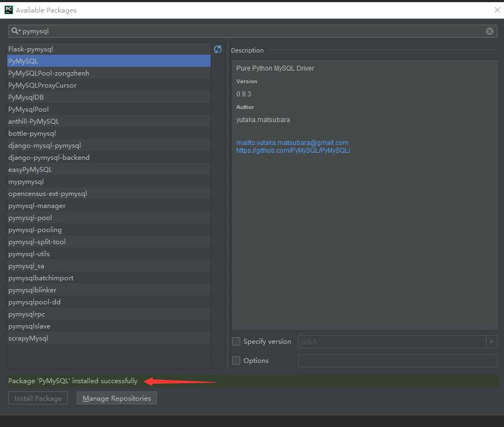This screenshot has height=427, width=504.
Task: Select the pymysqlblinker package
Action: coord(109,290)
